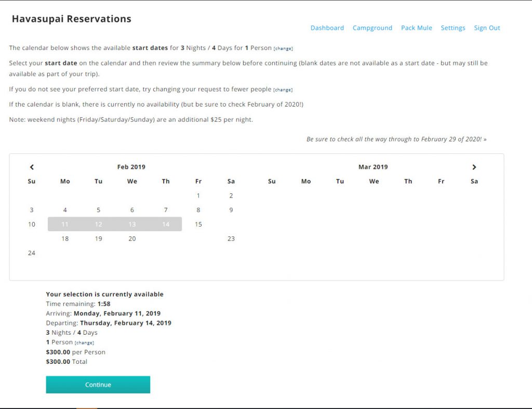Sign Out of the account

coord(487,28)
